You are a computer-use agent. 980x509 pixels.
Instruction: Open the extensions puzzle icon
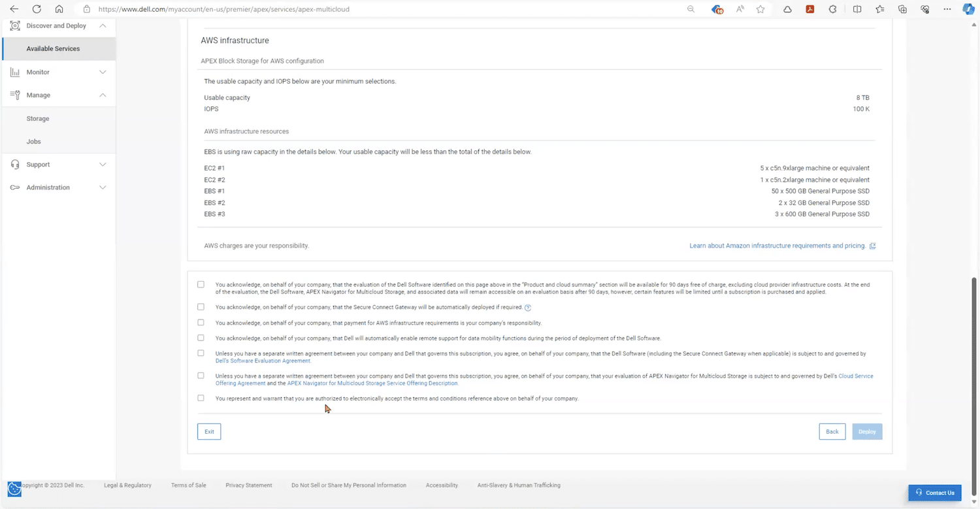(x=832, y=9)
